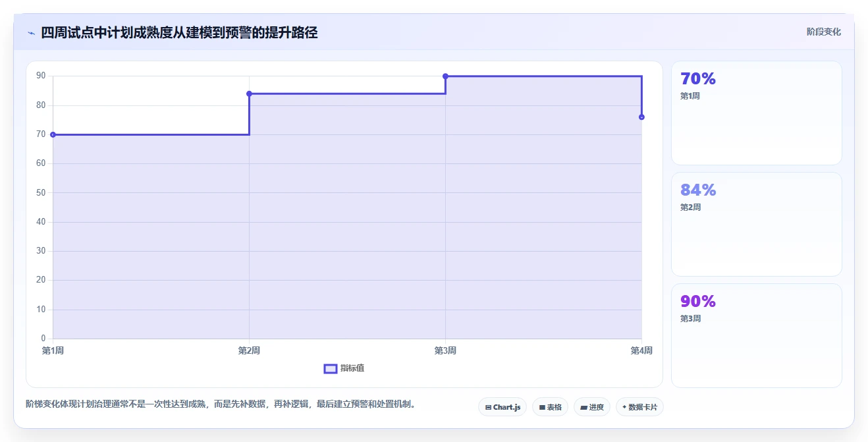The width and height of the screenshot is (868, 442).
Task: Click the 第2周 caption under 84%
Action: 690,207
